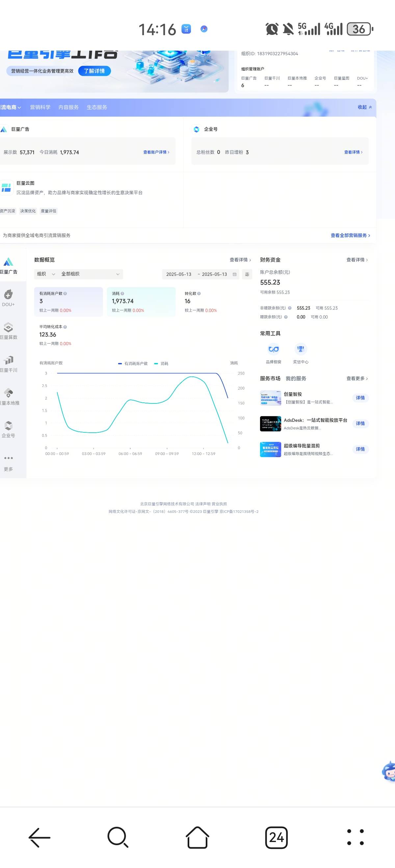Tap the browser search icon
395x868 pixels.
(x=118, y=837)
